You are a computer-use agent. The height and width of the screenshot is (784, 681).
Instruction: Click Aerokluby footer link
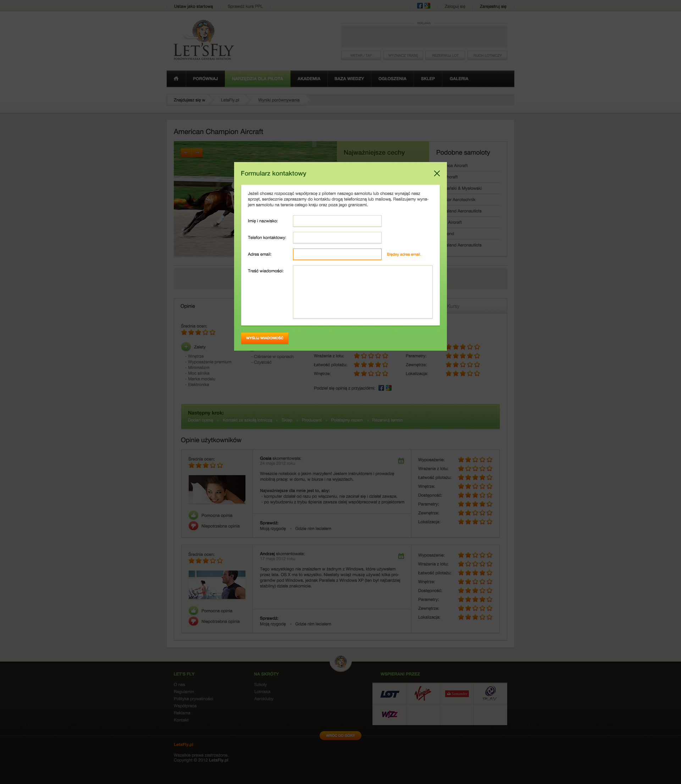[264, 699]
